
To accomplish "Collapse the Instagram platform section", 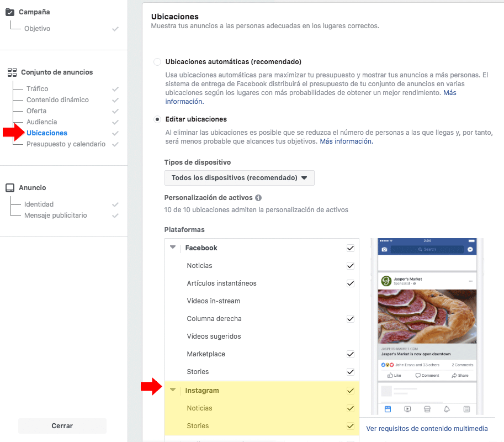I will coord(173,391).
